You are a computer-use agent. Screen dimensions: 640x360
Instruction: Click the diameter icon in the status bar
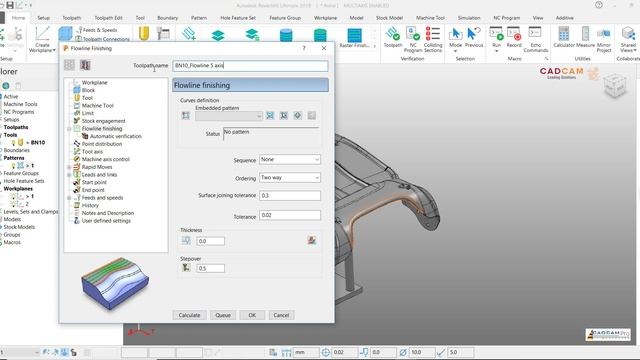tap(403, 352)
